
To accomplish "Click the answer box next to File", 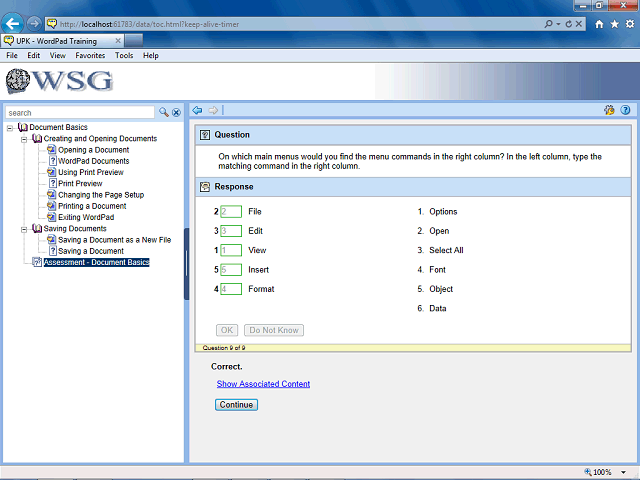I will pos(231,211).
